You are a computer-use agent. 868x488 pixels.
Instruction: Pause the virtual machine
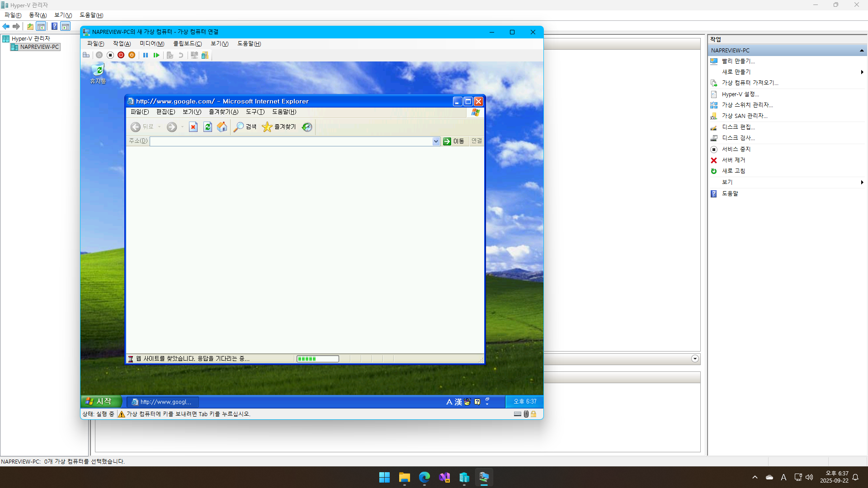[146, 55]
